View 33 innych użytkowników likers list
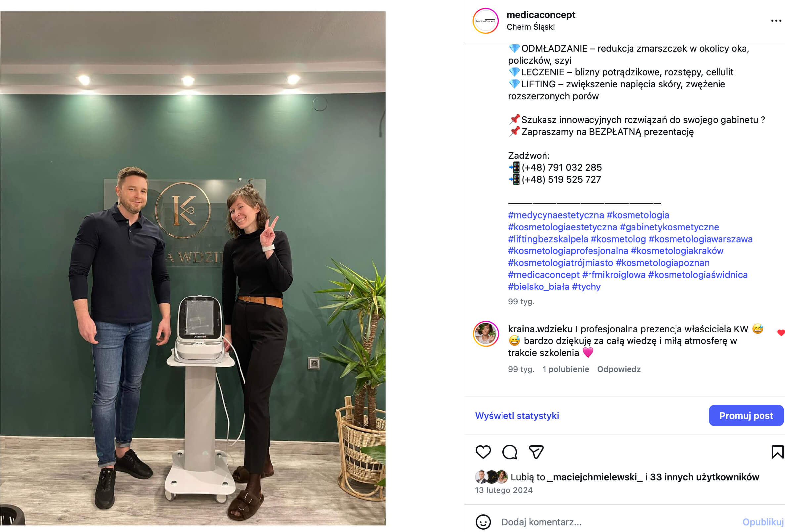The width and height of the screenshot is (785, 532). tap(704, 477)
